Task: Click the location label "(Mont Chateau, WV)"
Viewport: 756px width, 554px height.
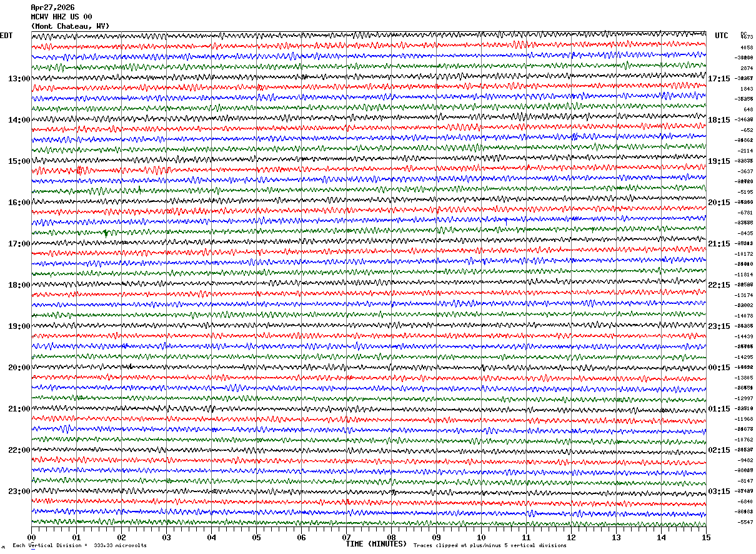Action: point(70,26)
